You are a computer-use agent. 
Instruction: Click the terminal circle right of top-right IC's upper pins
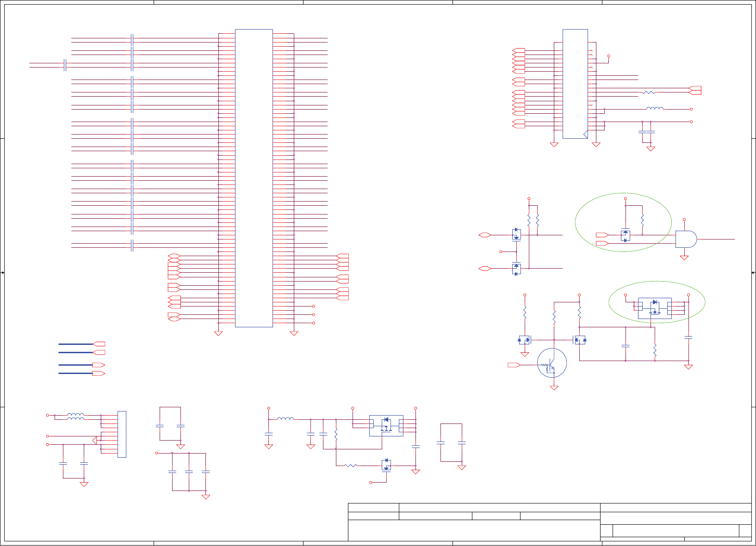pos(609,56)
